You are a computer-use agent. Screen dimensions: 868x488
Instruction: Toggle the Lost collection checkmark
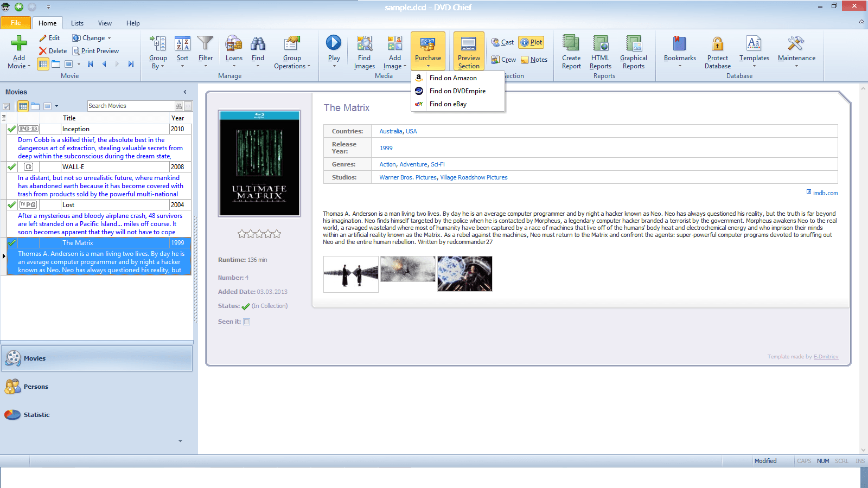pyautogui.click(x=12, y=205)
